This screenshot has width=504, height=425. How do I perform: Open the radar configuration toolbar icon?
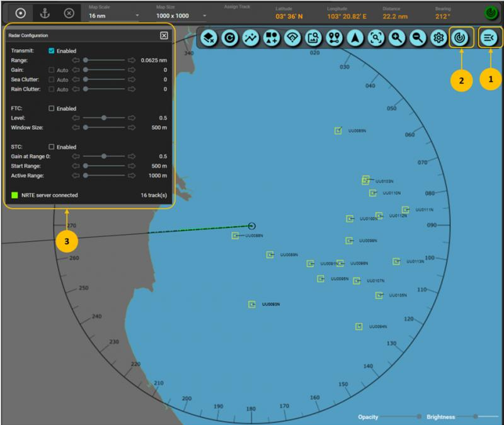pyautogui.click(x=460, y=39)
